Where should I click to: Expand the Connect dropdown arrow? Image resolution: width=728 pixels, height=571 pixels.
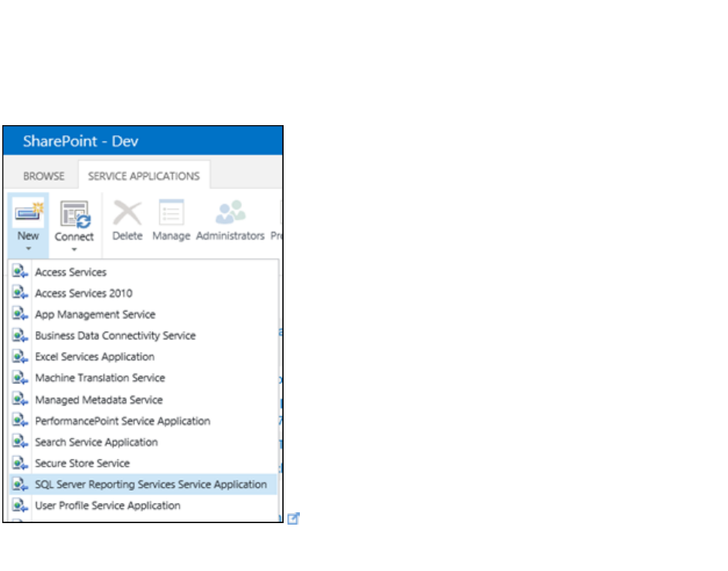[74, 250]
